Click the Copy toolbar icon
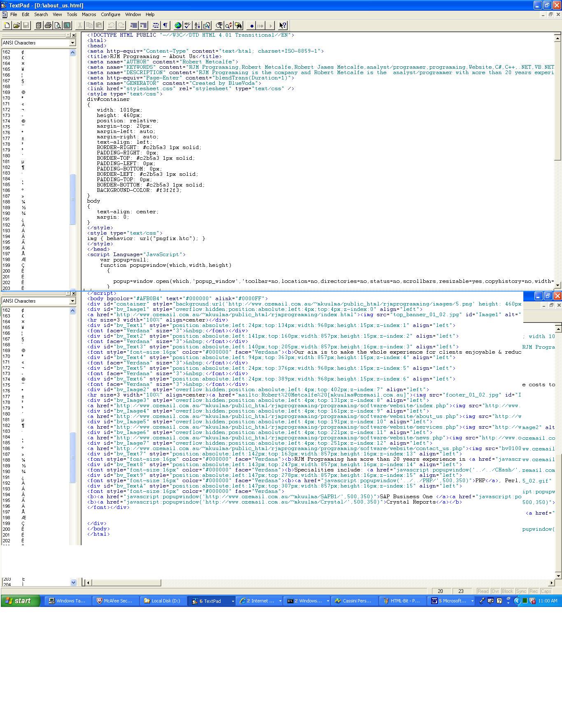 coord(89,26)
